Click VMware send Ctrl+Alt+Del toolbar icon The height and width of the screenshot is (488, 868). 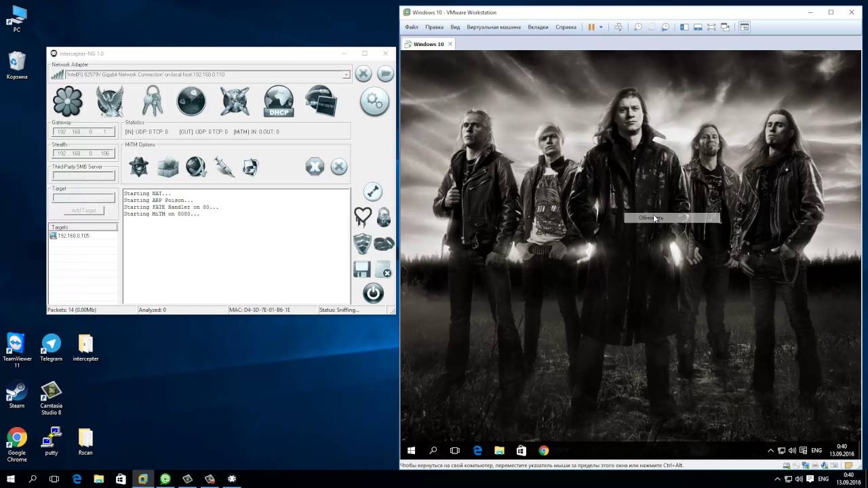618,27
